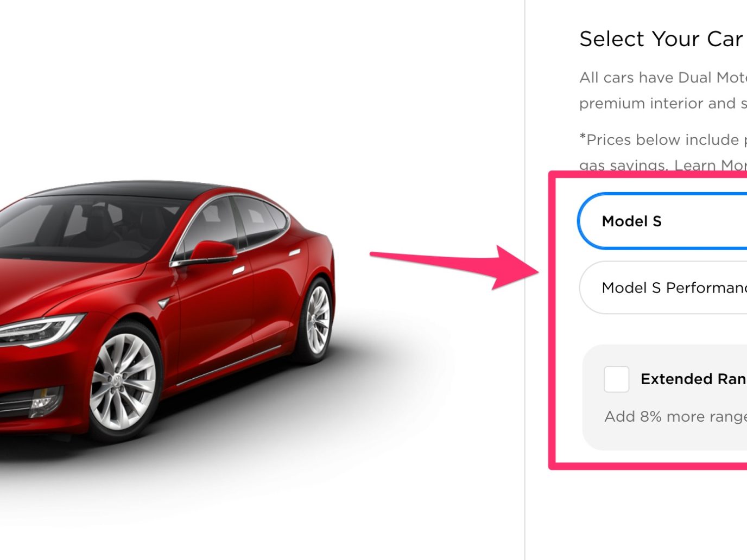Click the car's front alloy wheel
The width and height of the screenshot is (747, 560).
[x=123, y=382]
